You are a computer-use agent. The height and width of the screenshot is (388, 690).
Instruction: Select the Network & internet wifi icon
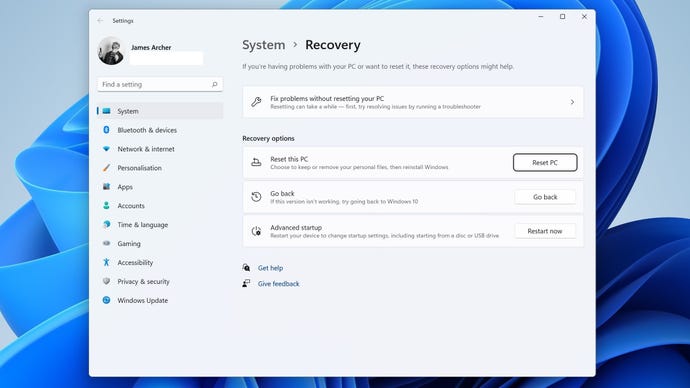coord(106,149)
